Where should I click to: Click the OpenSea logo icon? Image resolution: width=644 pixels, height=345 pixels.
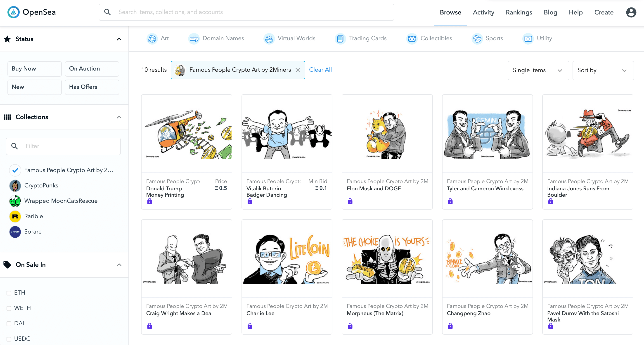[14, 12]
